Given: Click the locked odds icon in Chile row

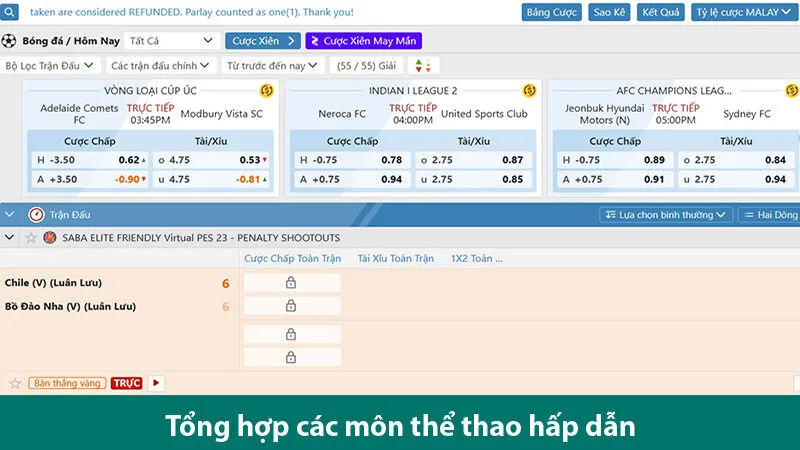Looking at the screenshot, I should [x=291, y=283].
